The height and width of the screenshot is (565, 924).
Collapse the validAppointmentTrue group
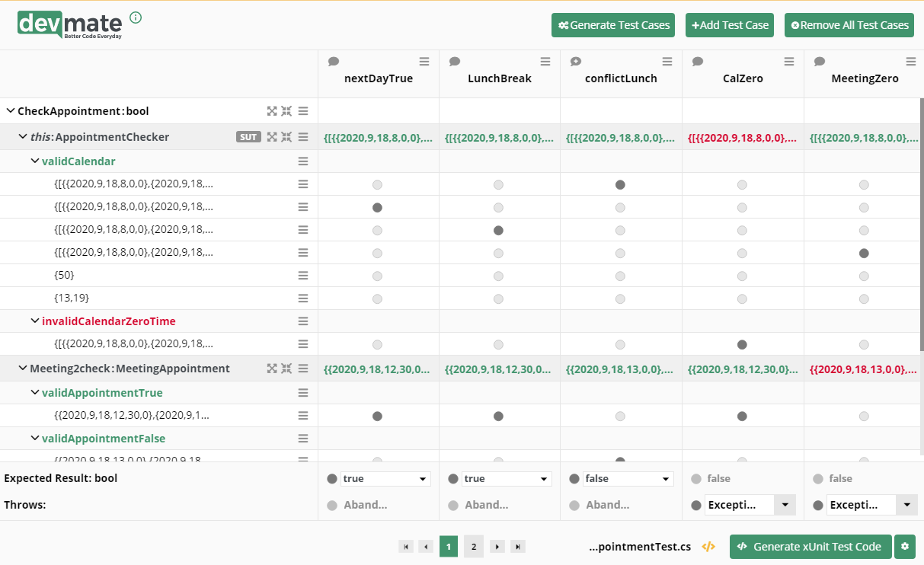coord(35,393)
